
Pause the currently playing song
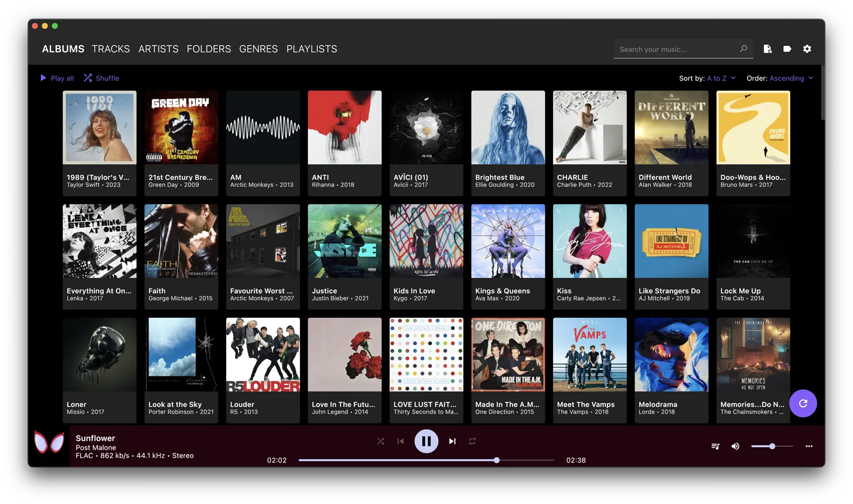(426, 441)
